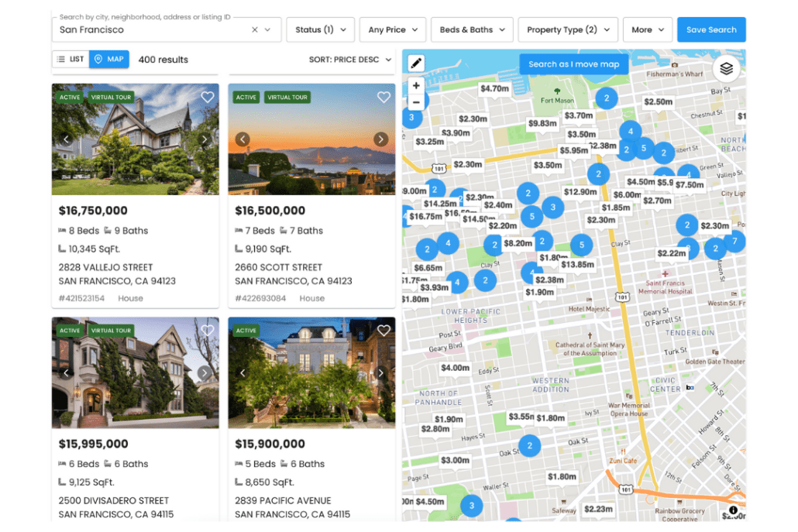Favorite the 2500 Divisadero Street listing
The width and height of the screenshot is (798, 532).
pyautogui.click(x=207, y=330)
